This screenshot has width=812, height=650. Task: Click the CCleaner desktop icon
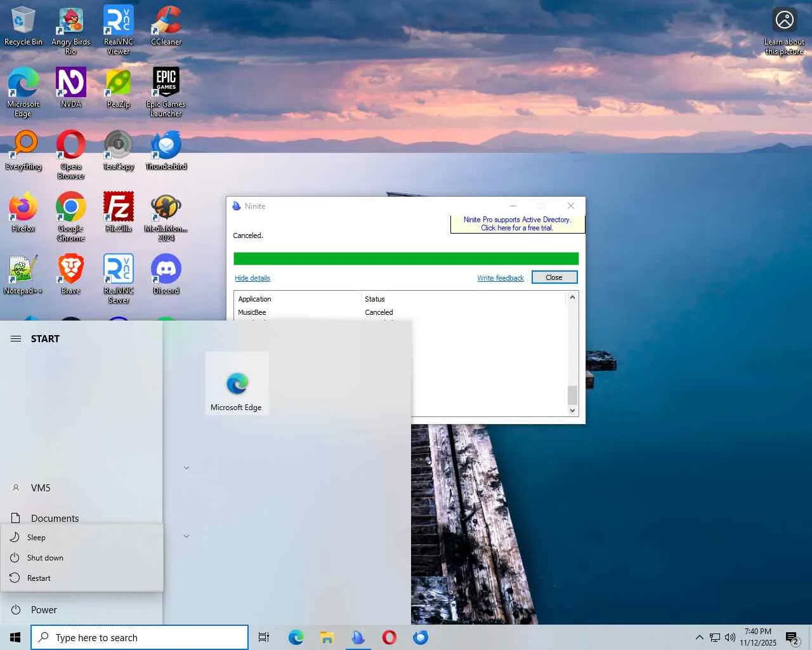pos(166,27)
